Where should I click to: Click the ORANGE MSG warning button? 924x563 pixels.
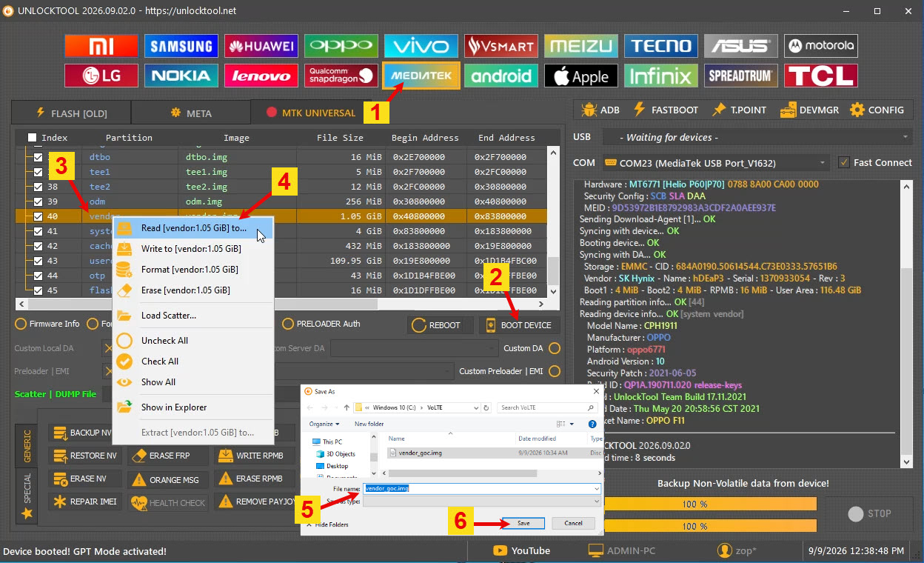tap(167, 479)
